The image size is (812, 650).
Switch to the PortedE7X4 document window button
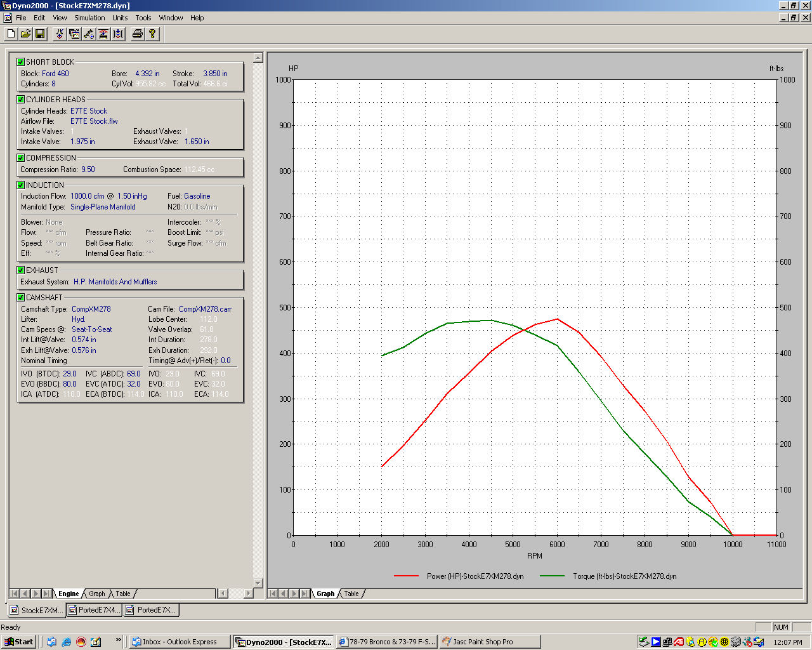pyautogui.click(x=94, y=610)
